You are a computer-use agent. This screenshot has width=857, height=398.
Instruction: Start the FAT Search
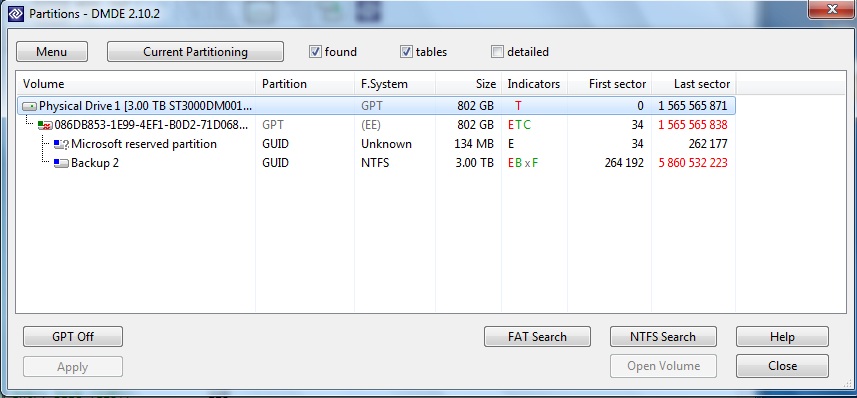click(x=537, y=337)
